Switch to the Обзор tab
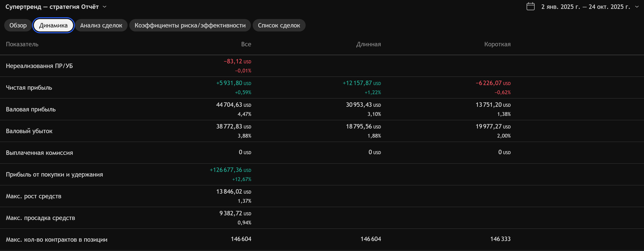 pos(18,25)
